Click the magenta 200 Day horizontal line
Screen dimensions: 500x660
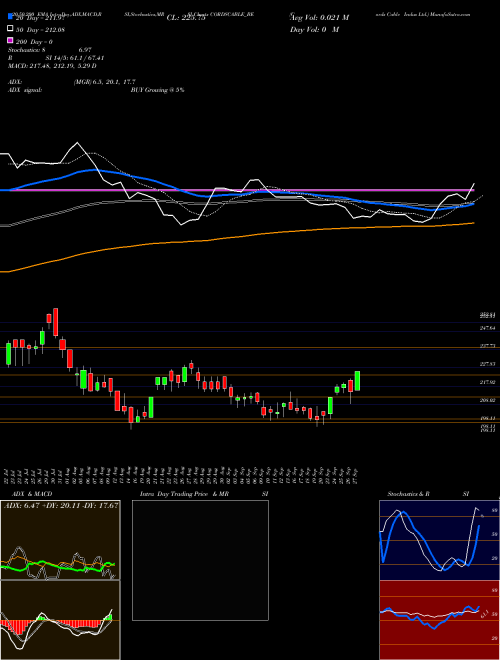(236, 190)
